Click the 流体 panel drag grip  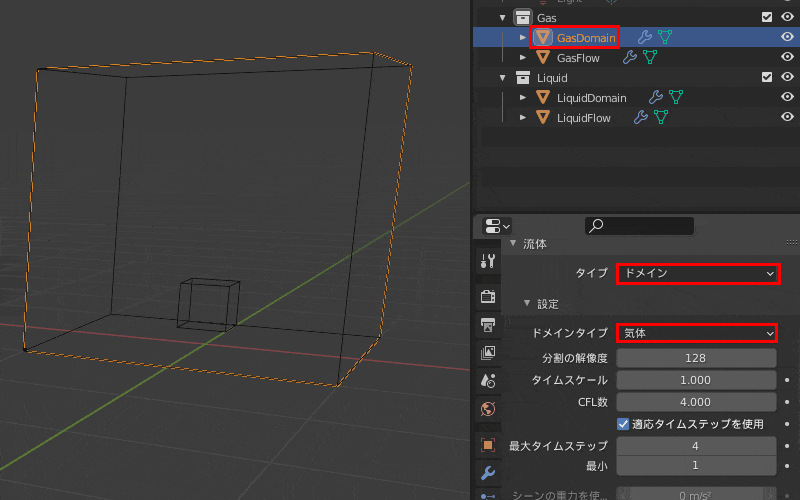click(x=791, y=243)
